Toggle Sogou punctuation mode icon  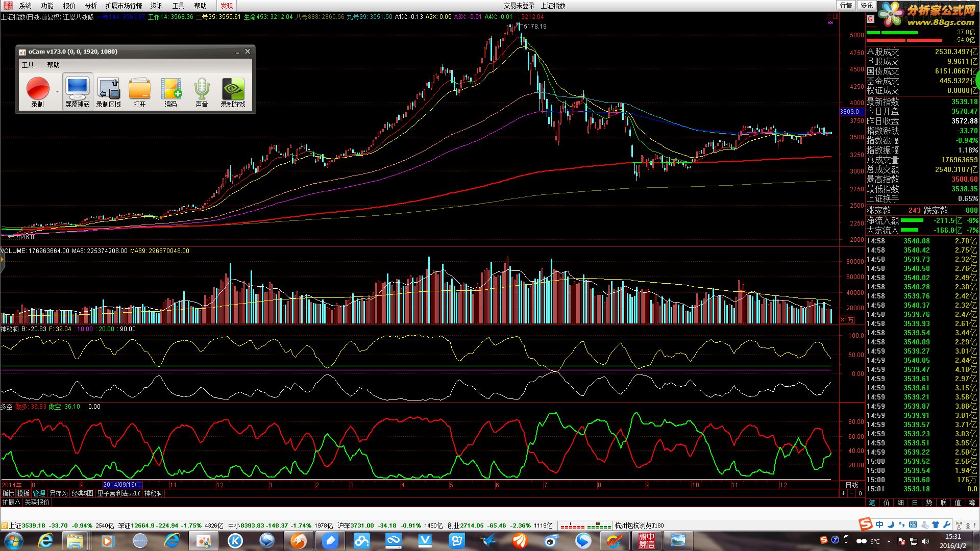(x=902, y=524)
